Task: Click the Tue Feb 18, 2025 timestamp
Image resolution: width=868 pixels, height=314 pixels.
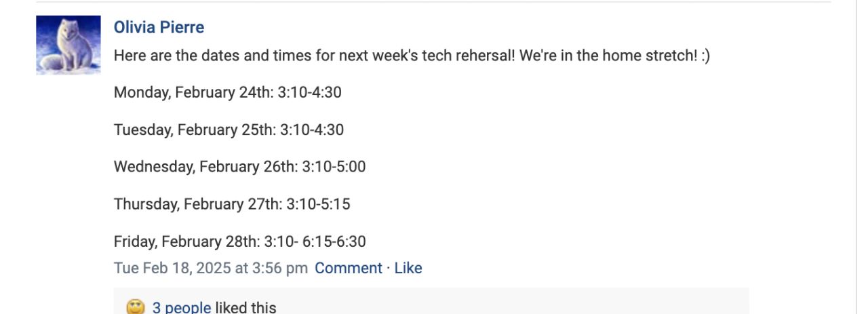Action: click(210, 268)
